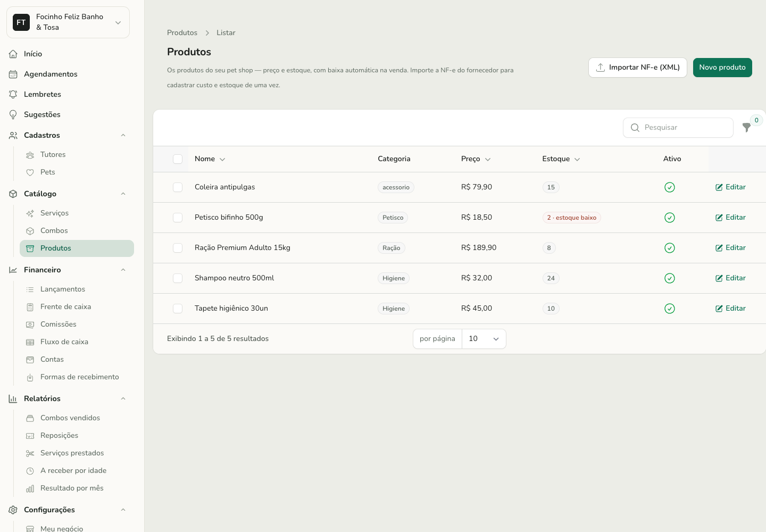Viewport: 766px width, 532px height.
Task: Click the Pets heart icon
Action: tap(30, 172)
